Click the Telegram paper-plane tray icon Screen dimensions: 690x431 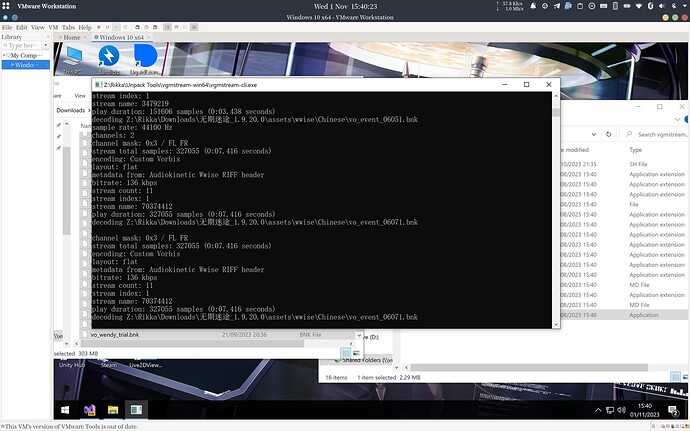[557, 6]
